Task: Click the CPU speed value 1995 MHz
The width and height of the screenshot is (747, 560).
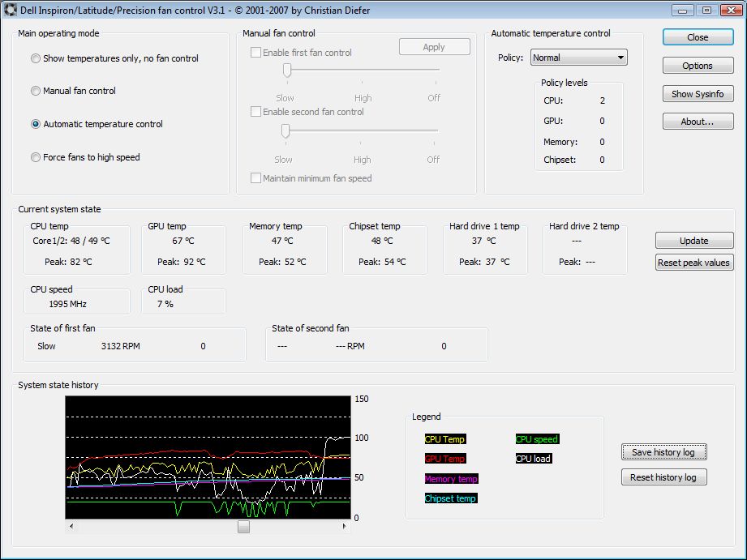Action: click(67, 304)
